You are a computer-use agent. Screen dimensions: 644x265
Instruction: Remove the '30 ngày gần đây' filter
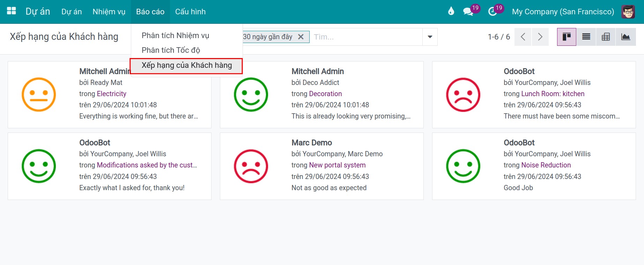coord(301,37)
